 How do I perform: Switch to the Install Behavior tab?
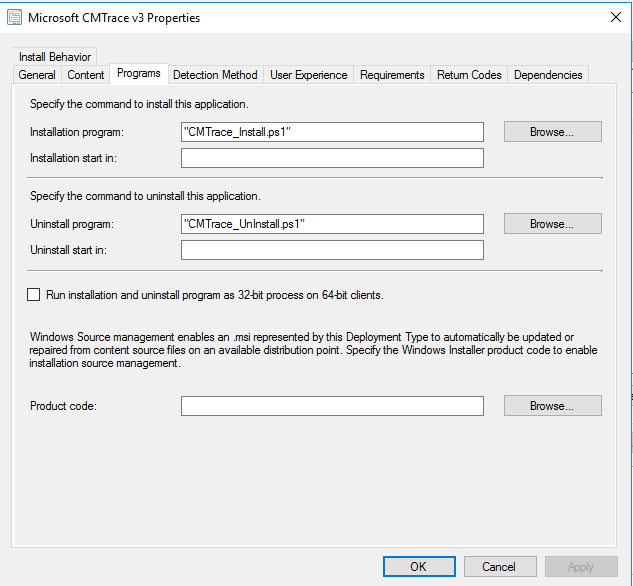(55, 57)
